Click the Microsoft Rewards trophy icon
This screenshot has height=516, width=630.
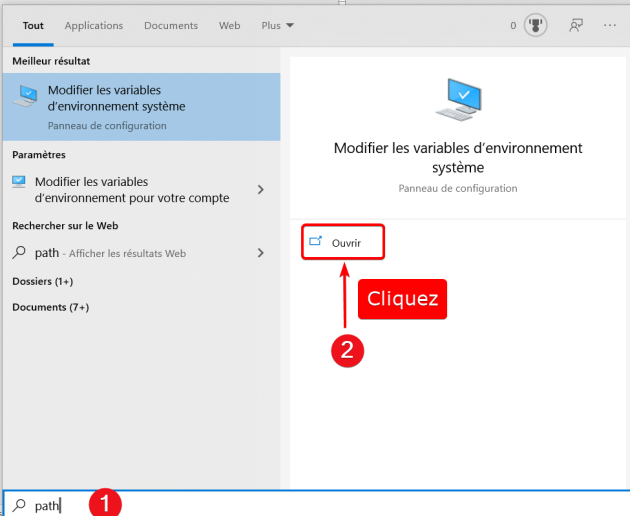536,26
